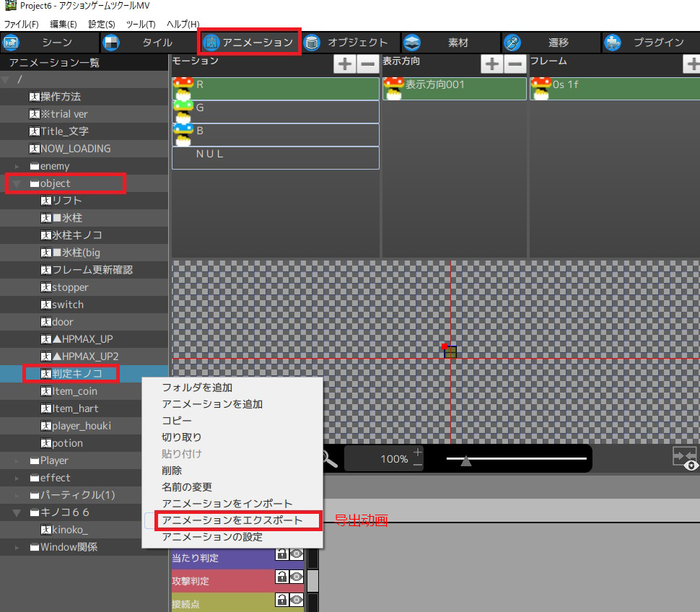Toggle visibility eye on 当たり判定 track
The image size is (700, 612).
(x=296, y=554)
